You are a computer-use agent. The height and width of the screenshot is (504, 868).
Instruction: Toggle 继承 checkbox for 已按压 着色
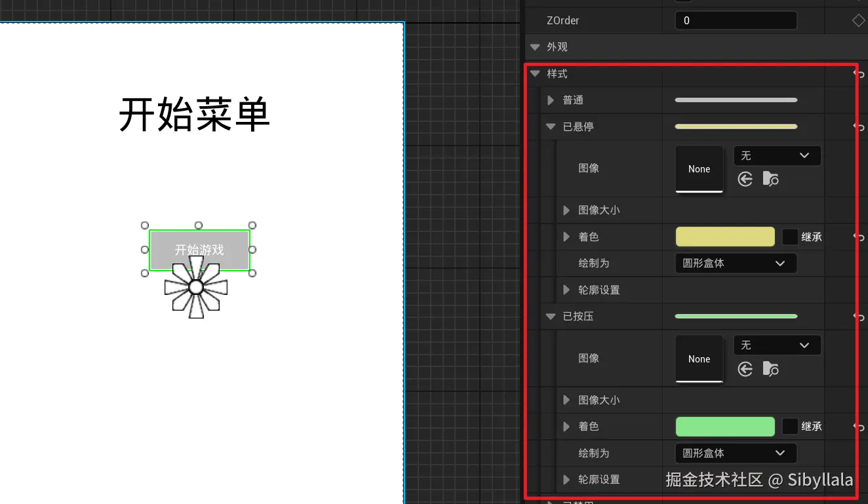point(790,427)
